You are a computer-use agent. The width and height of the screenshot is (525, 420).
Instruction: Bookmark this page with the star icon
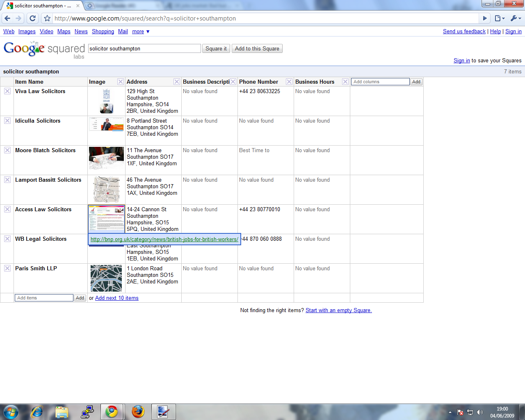[x=47, y=18]
